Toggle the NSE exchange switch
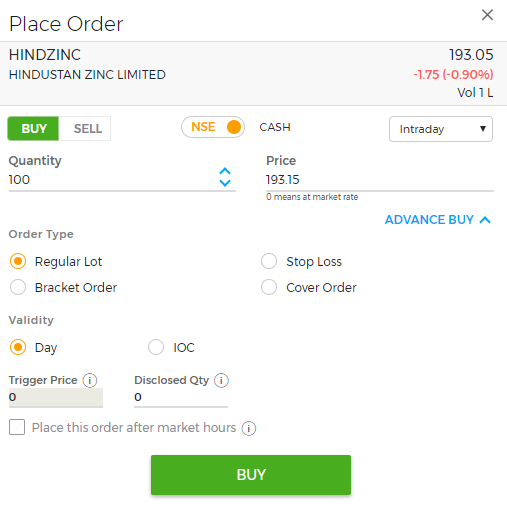Viewport: 507px width, 512px height. [213, 127]
